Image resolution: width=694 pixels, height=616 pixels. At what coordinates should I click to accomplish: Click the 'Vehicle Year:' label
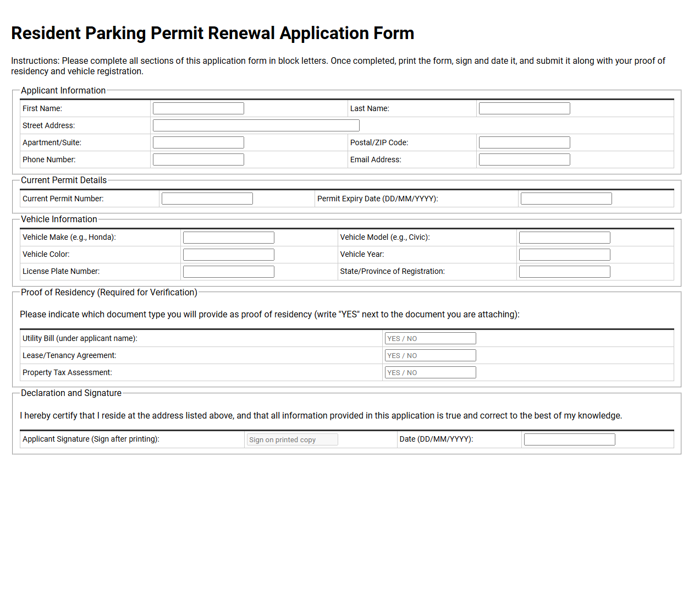pyautogui.click(x=362, y=254)
